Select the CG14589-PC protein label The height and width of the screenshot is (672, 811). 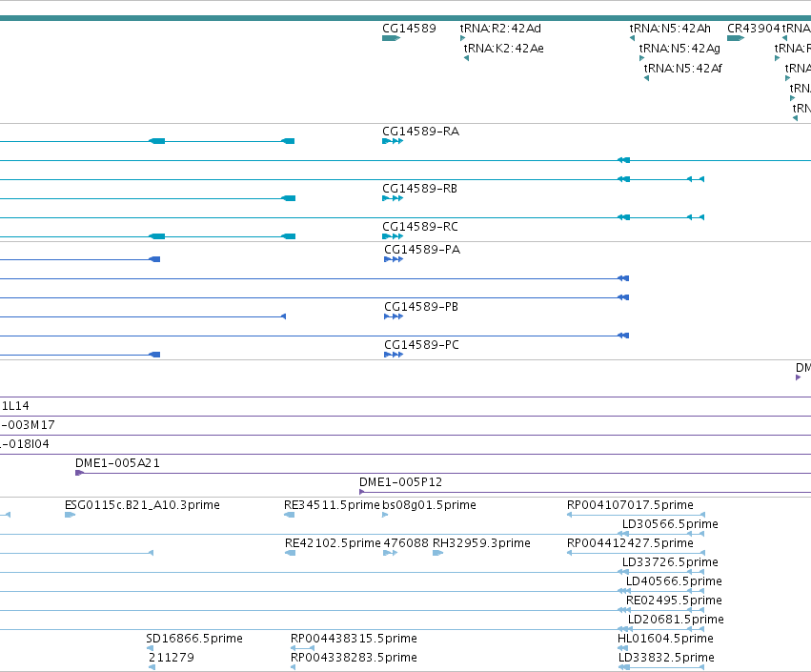(421, 345)
